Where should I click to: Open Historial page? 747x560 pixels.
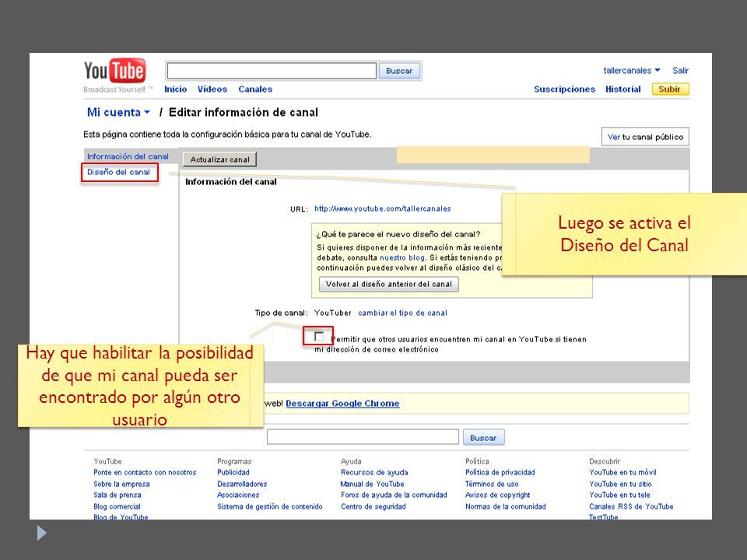tap(622, 89)
